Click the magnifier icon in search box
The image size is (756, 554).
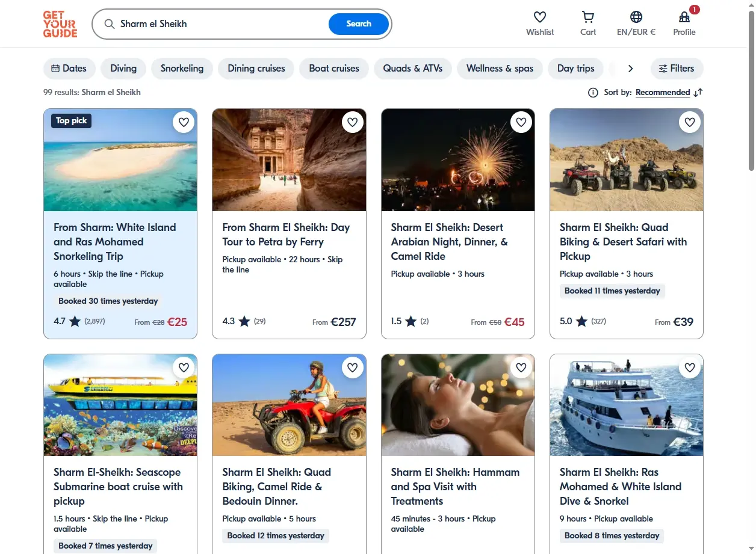click(x=109, y=24)
